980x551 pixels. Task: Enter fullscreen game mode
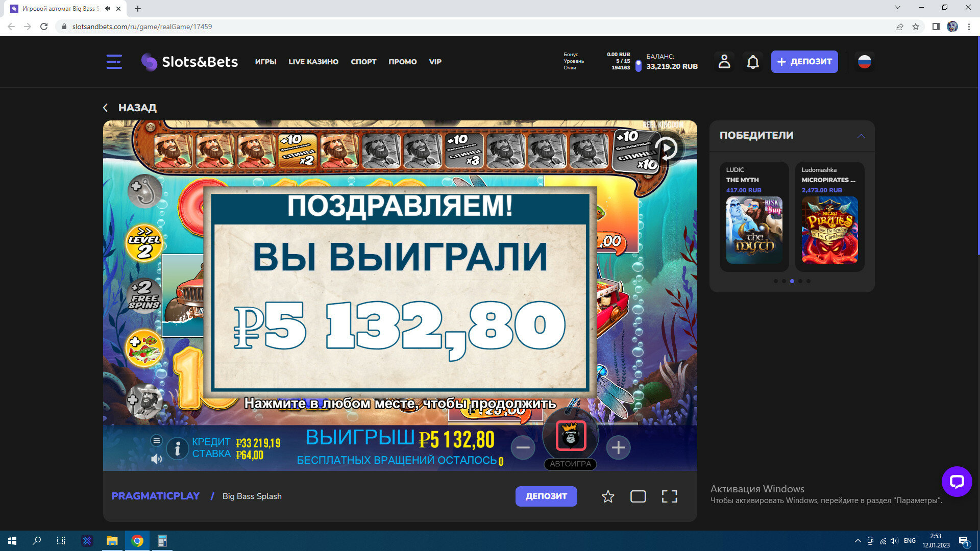(669, 496)
